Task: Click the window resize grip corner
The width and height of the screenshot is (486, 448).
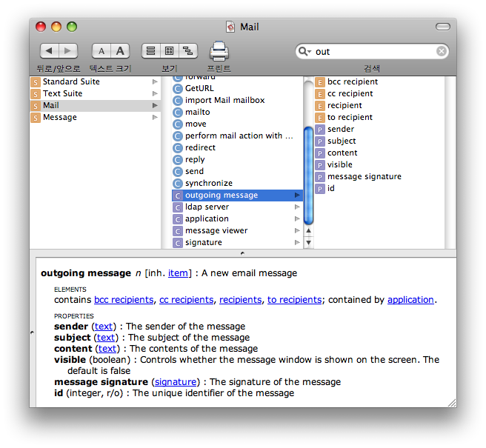Action: coord(452,403)
